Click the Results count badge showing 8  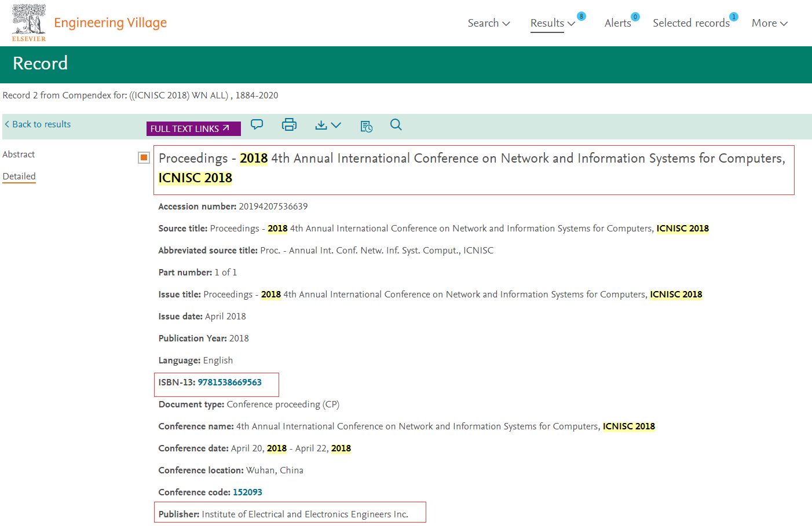[581, 16]
